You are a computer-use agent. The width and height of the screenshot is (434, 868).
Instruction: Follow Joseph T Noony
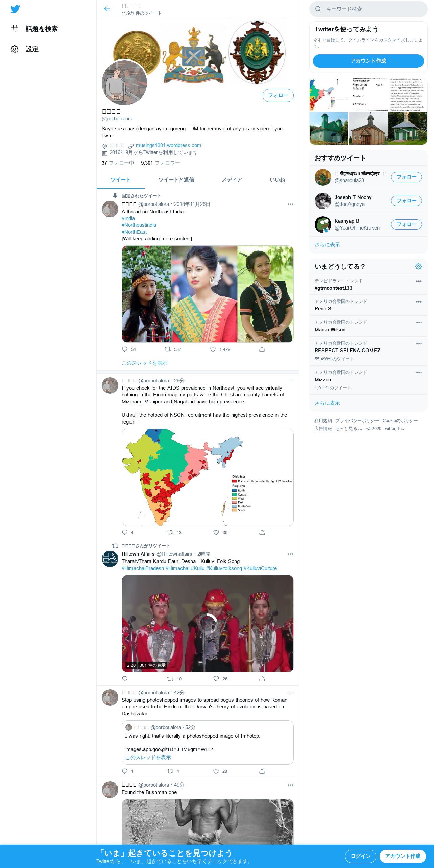pyautogui.click(x=407, y=201)
